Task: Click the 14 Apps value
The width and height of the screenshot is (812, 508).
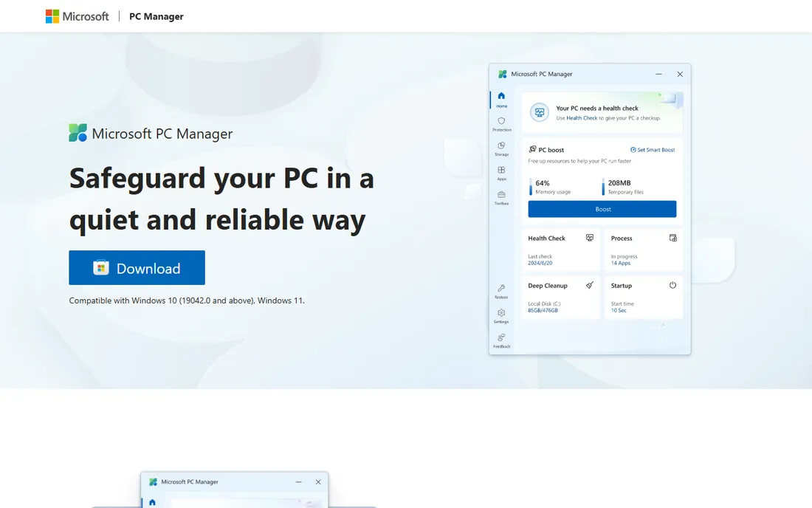Action: point(620,263)
